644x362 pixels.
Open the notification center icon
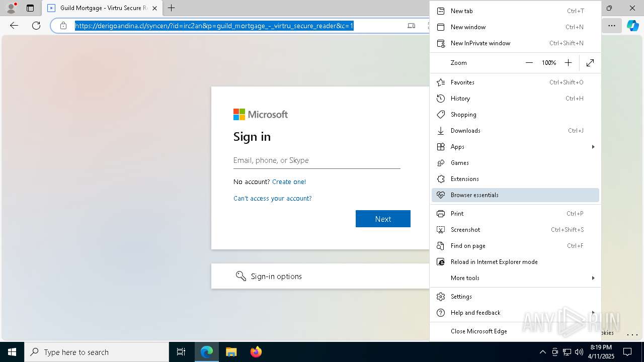pos(627,352)
